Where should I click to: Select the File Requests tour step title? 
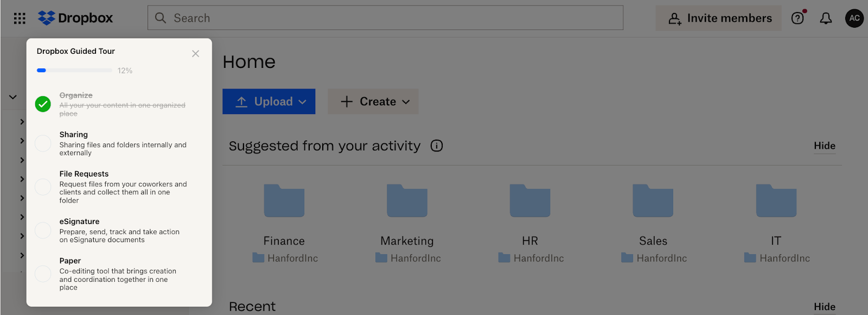[84, 174]
